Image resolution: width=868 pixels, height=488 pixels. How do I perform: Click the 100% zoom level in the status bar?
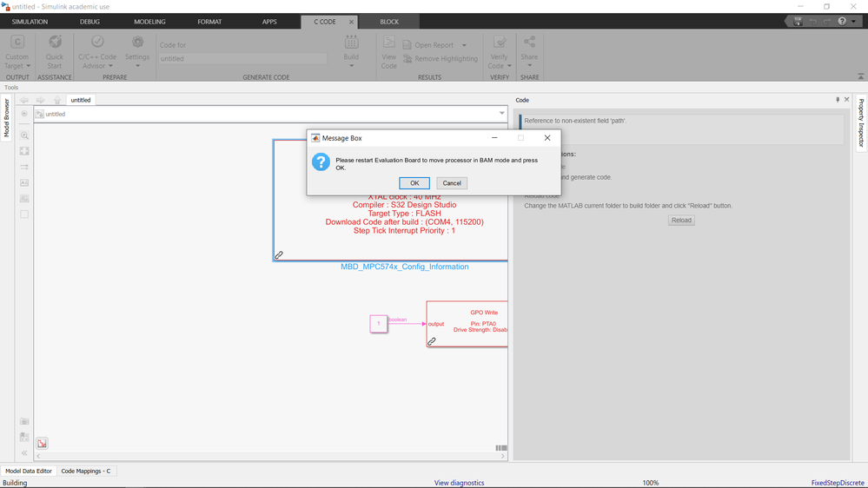point(651,483)
